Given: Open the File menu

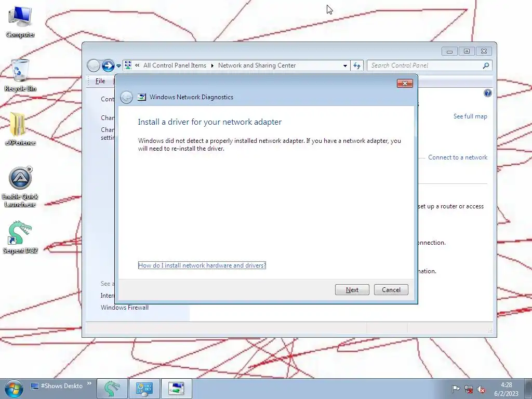Looking at the screenshot, I should 100,81.
